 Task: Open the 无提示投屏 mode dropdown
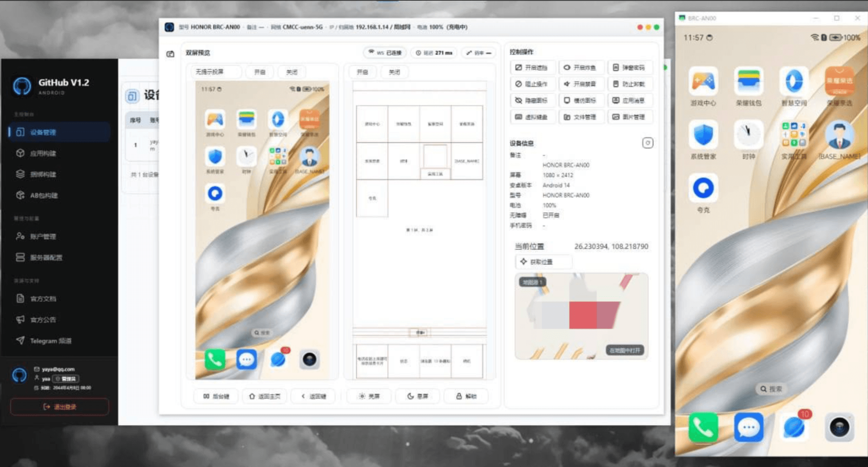tap(215, 72)
